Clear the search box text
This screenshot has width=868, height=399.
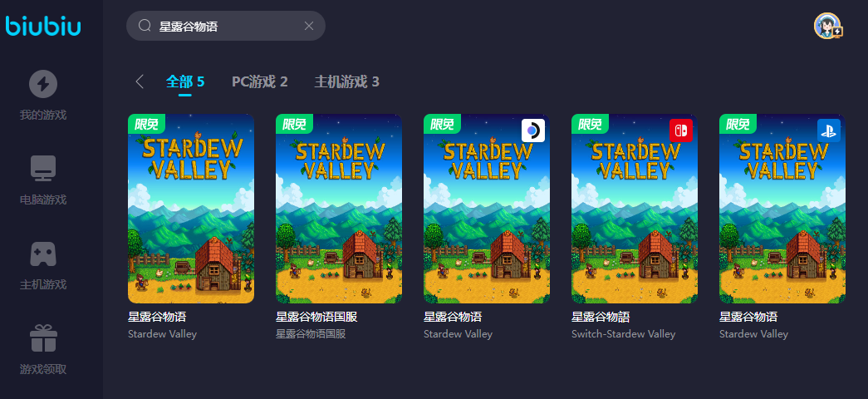[x=309, y=26]
